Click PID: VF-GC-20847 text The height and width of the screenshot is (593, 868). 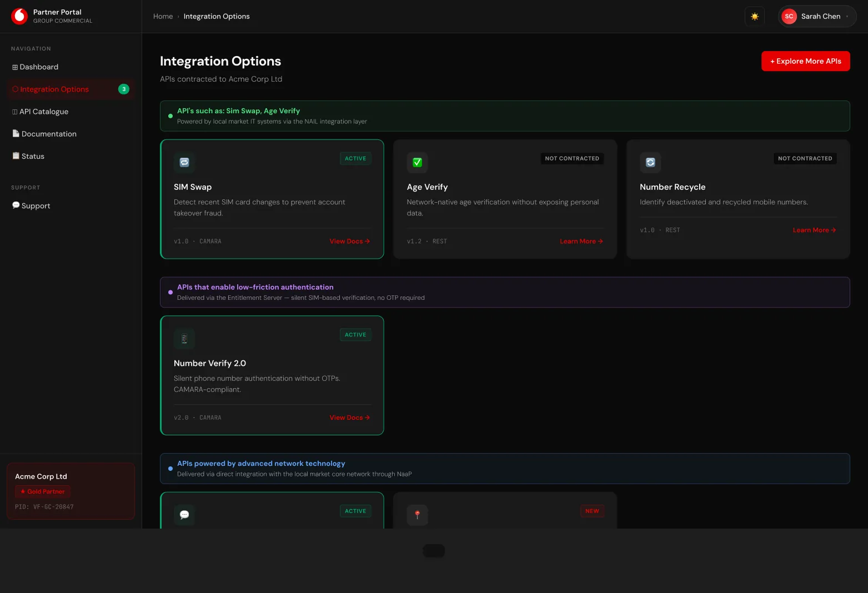tap(44, 507)
